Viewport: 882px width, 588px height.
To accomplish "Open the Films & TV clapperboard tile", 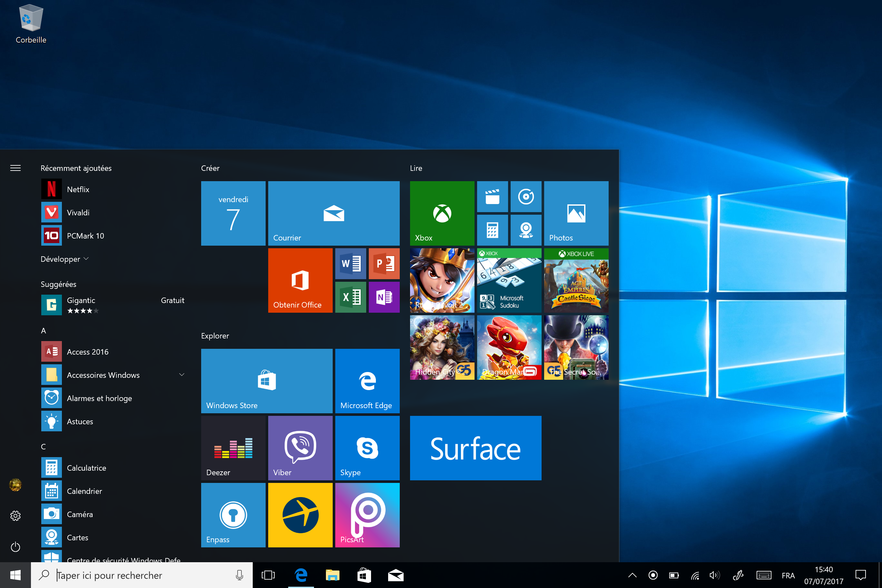I will coord(492,197).
